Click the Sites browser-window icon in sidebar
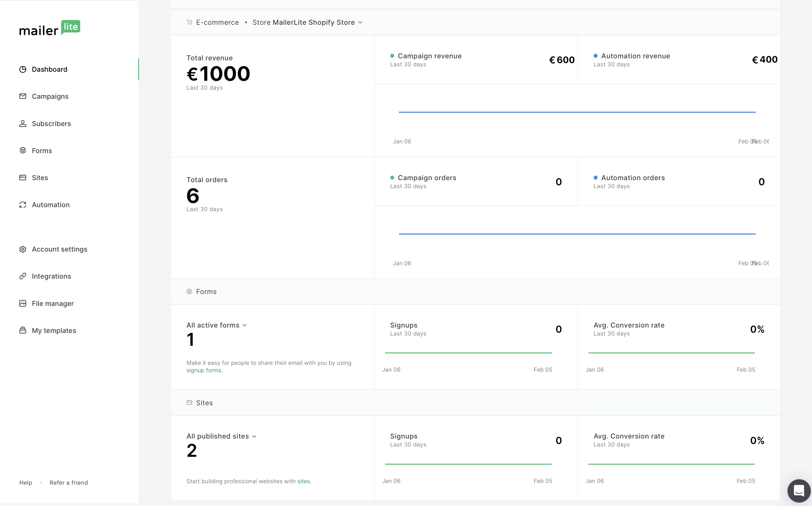Image resolution: width=812 pixels, height=506 pixels. coord(23,178)
